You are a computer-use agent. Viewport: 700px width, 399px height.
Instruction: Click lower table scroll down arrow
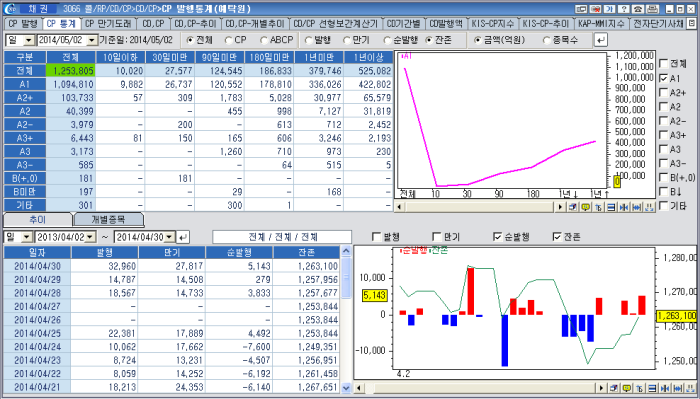pos(346,387)
